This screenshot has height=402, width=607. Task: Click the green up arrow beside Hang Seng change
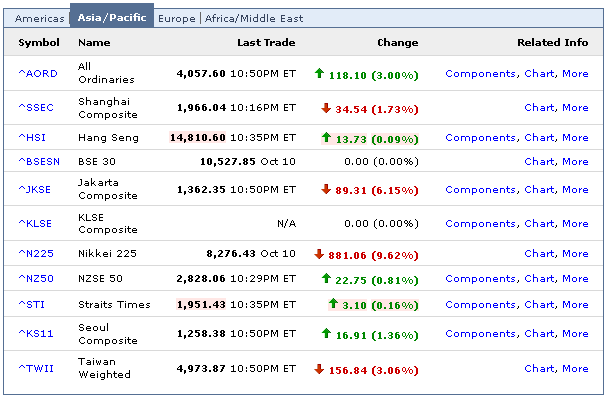click(x=327, y=137)
